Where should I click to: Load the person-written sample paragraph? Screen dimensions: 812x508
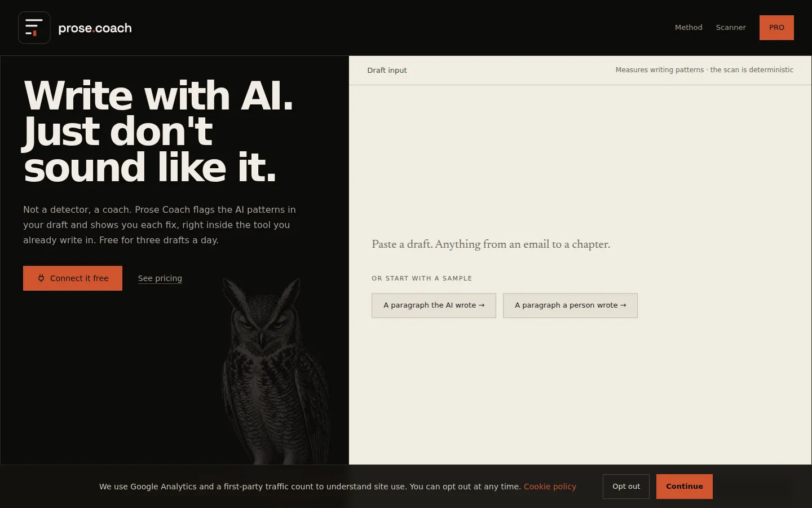pos(570,305)
